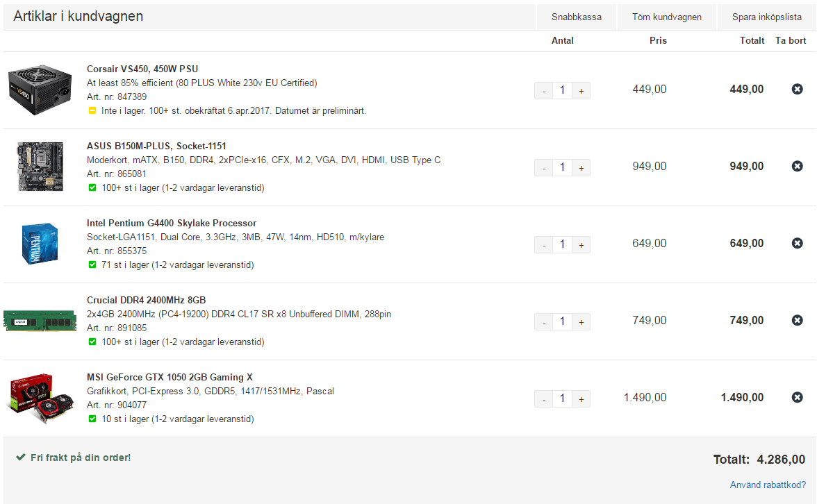Click 'Totalt' column header
The image size is (817, 504).
(x=752, y=40)
